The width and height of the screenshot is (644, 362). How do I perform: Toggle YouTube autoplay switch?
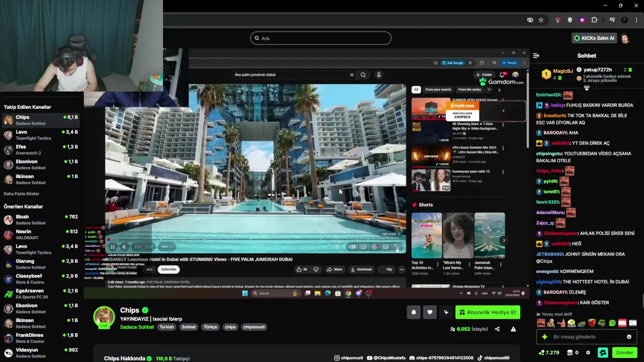[x=353, y=247]
